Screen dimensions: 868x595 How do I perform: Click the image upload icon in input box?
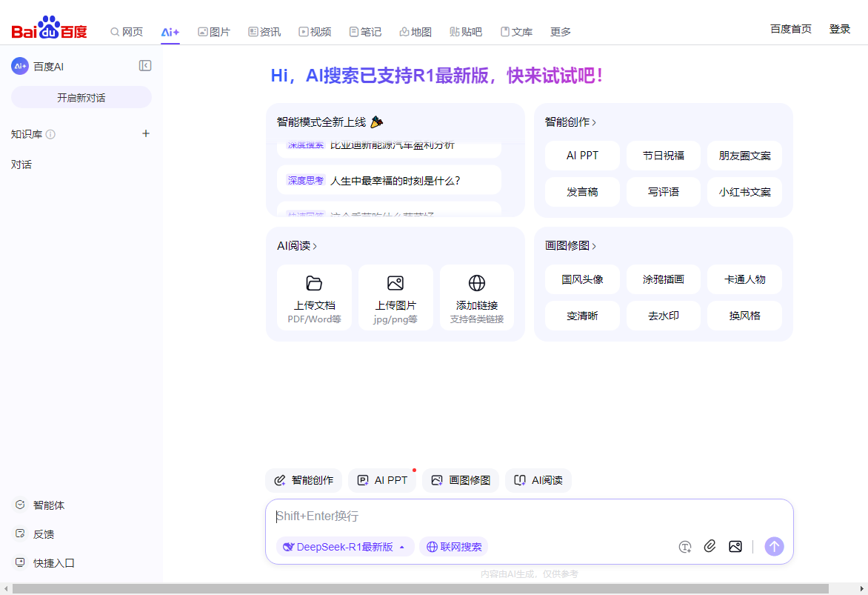[735, 546]
